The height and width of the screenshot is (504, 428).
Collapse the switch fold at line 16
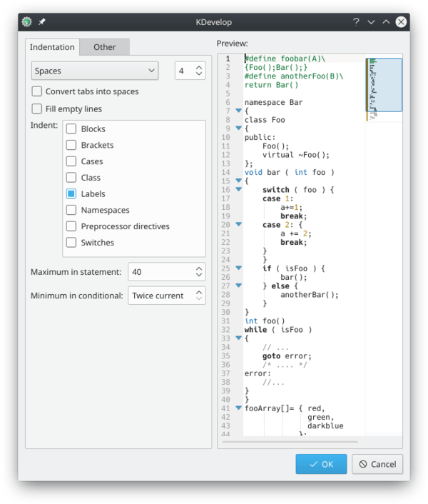(238, 189)
